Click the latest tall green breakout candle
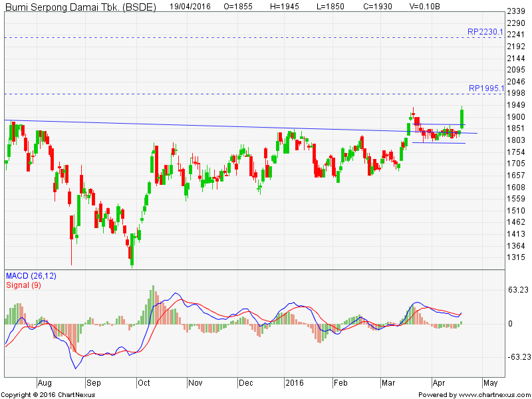 click(462, 118)
